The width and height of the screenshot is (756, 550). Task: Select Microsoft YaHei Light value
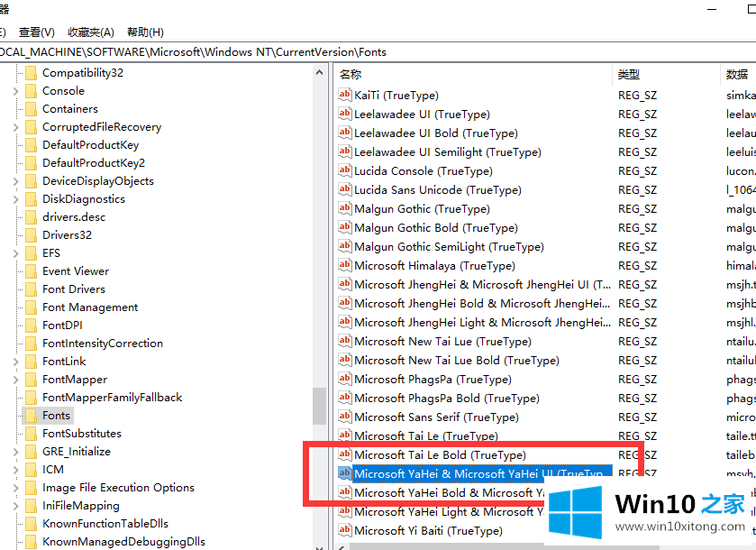(x=449, y=511)
